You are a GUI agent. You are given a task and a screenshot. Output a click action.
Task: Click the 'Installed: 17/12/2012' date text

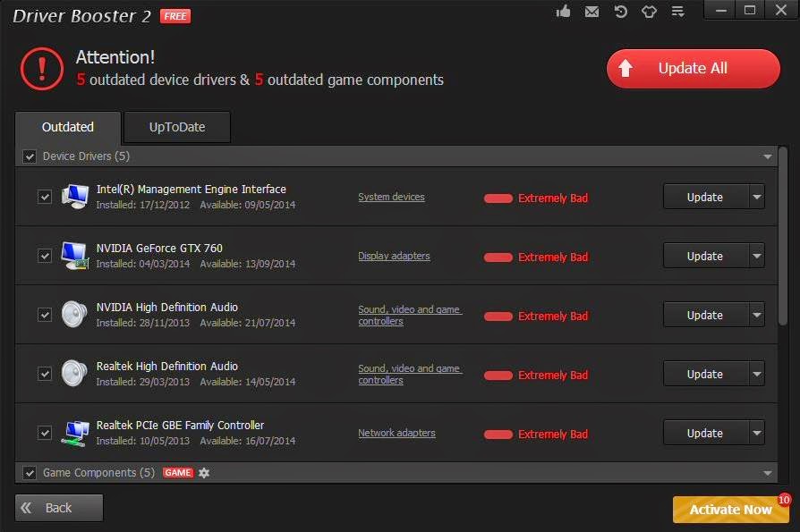(143, 205)
